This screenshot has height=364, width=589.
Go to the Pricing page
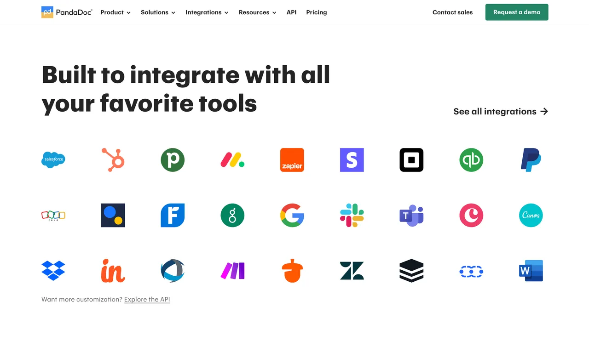pyautogui.click(x=317, y=12)
